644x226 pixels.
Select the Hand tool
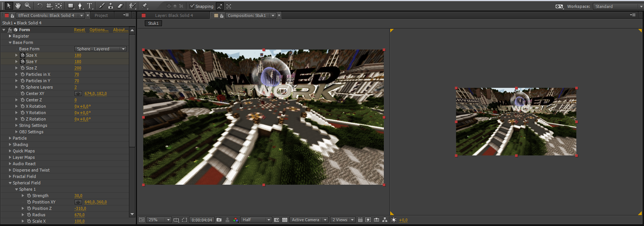click(x=18, y=6)
